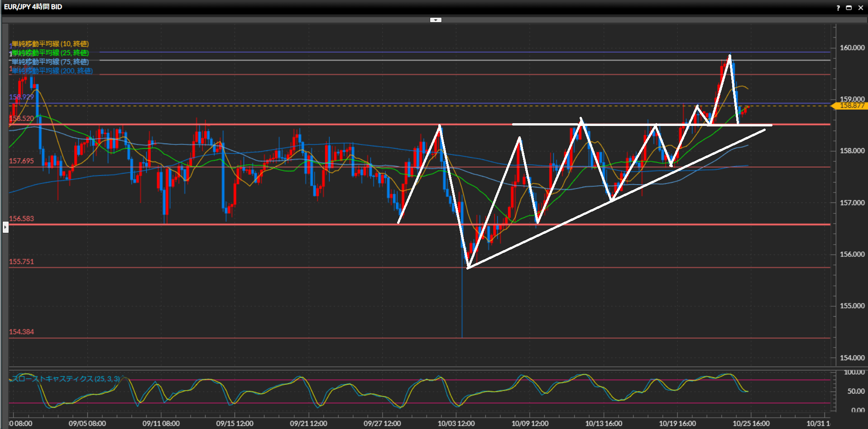The width and height of the screenshot is (868, 429).
Task: Close the EUR/JPY chart panel
Action: 861,8
